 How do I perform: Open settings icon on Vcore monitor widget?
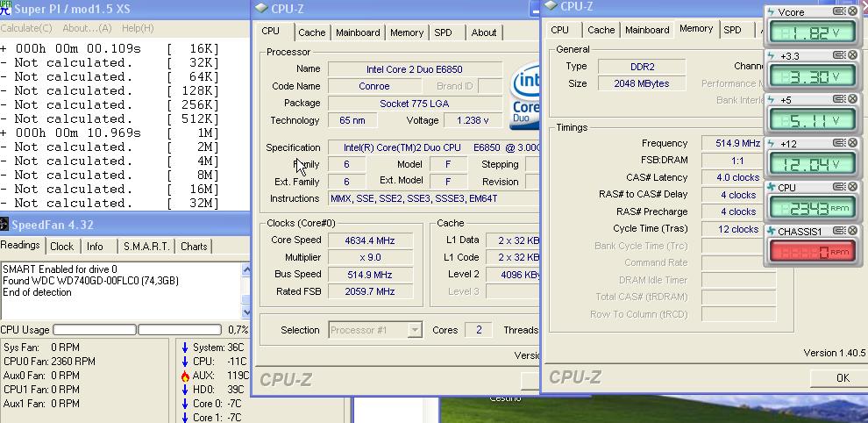point(840,11)
